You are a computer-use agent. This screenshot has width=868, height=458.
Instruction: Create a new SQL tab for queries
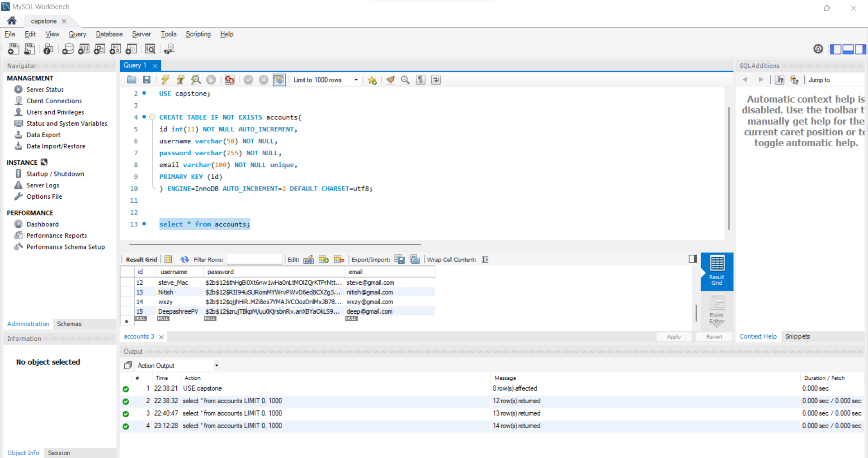pos(14,49)
